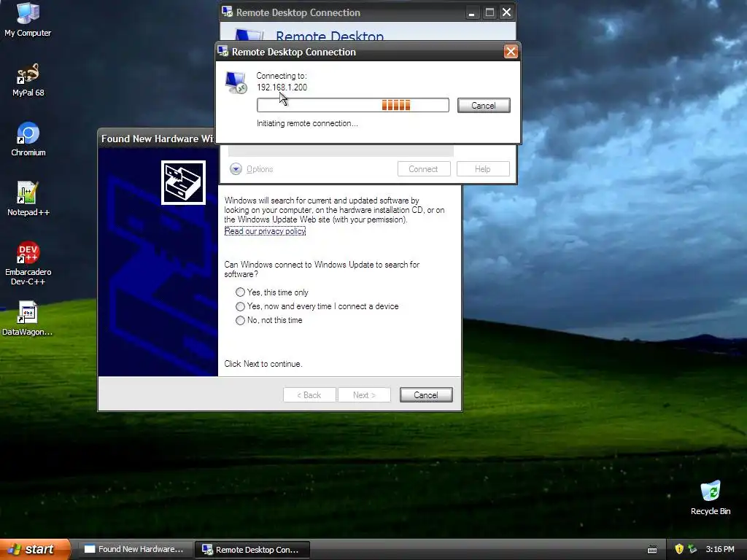
Task: Click the 3:16 PM clock
Action: click(x=720, y=549)
